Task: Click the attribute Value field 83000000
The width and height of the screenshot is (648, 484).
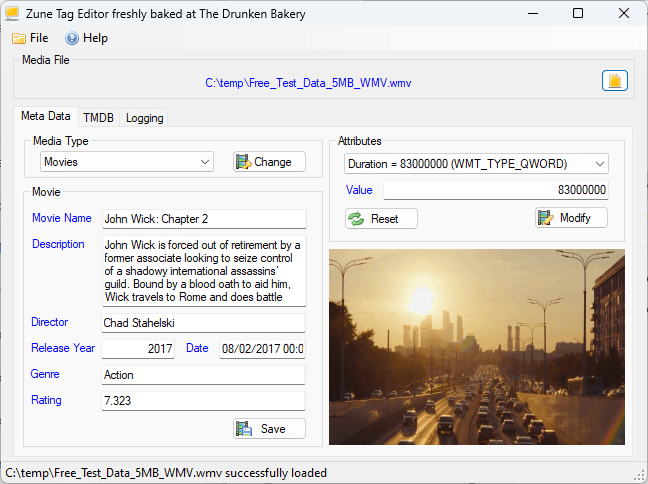Action: [496, 190]
